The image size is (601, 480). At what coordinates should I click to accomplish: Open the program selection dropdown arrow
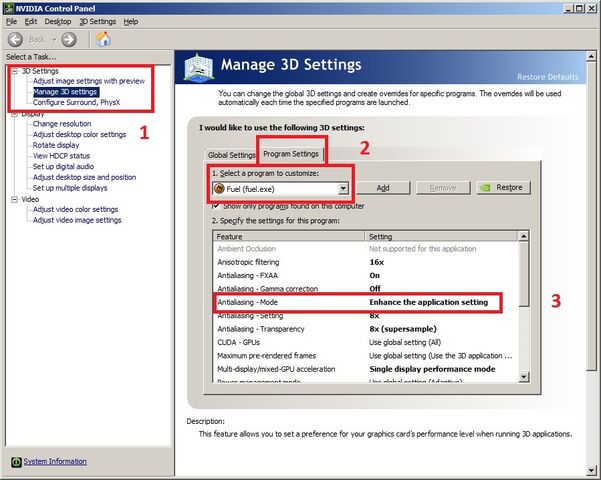click(343, 188)
